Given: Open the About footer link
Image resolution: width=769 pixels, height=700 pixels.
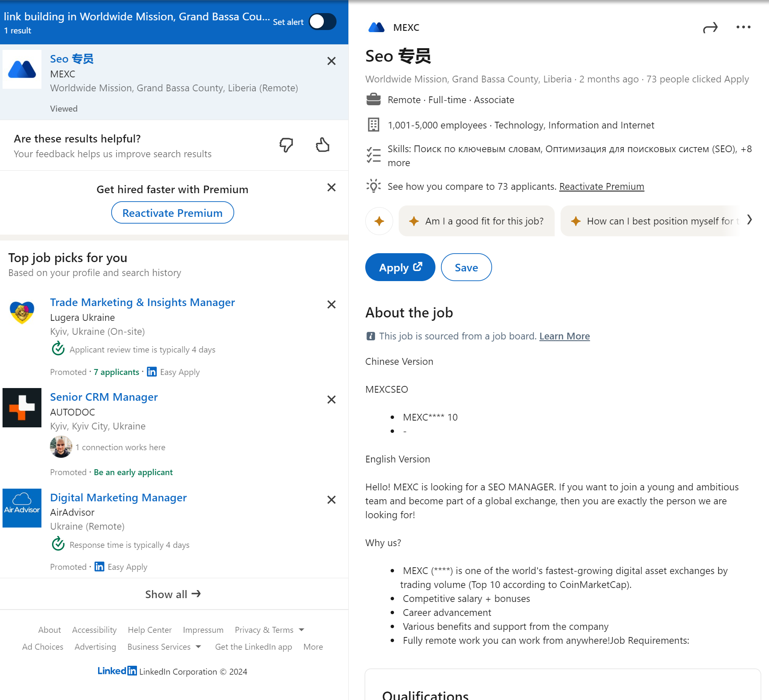Looking at the screenshot, I should tap(49, 630).
